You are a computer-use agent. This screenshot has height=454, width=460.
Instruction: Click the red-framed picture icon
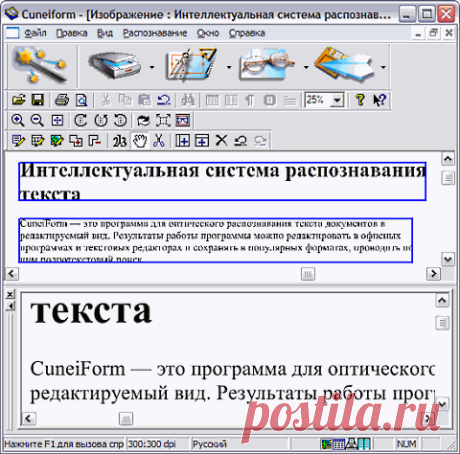(183, 120)
